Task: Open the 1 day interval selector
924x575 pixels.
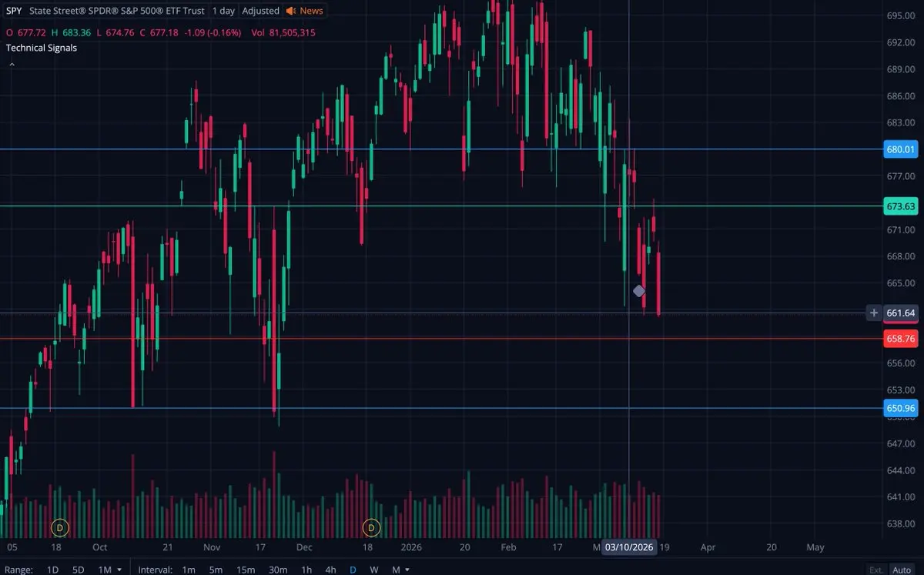Action: pos(223,11)
